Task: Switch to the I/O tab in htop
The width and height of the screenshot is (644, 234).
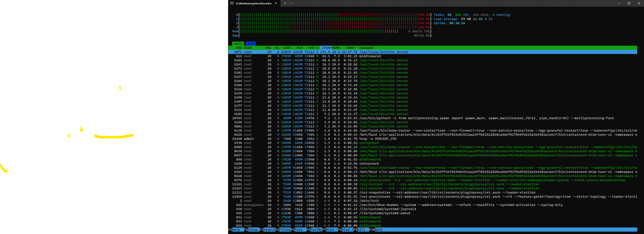Action: [251, 44]
